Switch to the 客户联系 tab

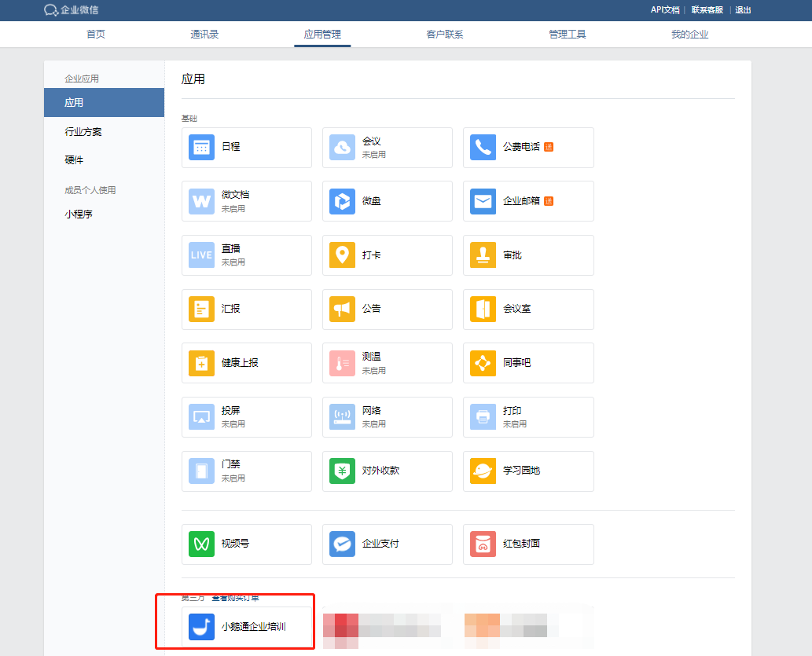click(445, 34)
